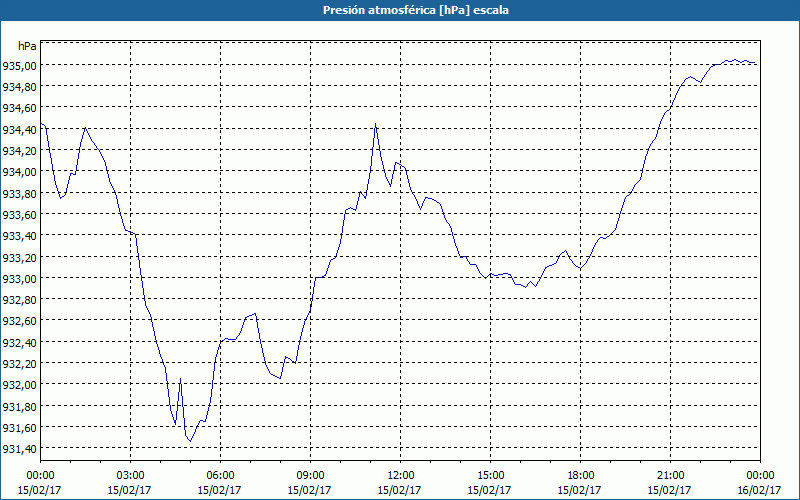Click the 15/02/17 date under 06:00
Image resolution: width=800 pixels, height=500 pixels.
[x=220, y=490]
